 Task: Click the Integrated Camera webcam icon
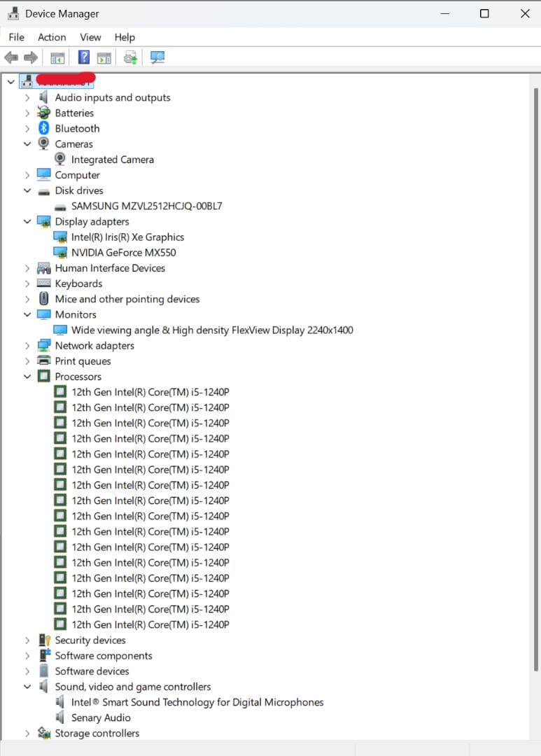click(x=59, y=159)
